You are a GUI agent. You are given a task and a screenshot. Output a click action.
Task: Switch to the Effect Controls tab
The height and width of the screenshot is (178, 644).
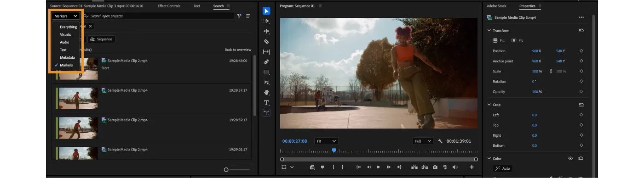[169, 6]
